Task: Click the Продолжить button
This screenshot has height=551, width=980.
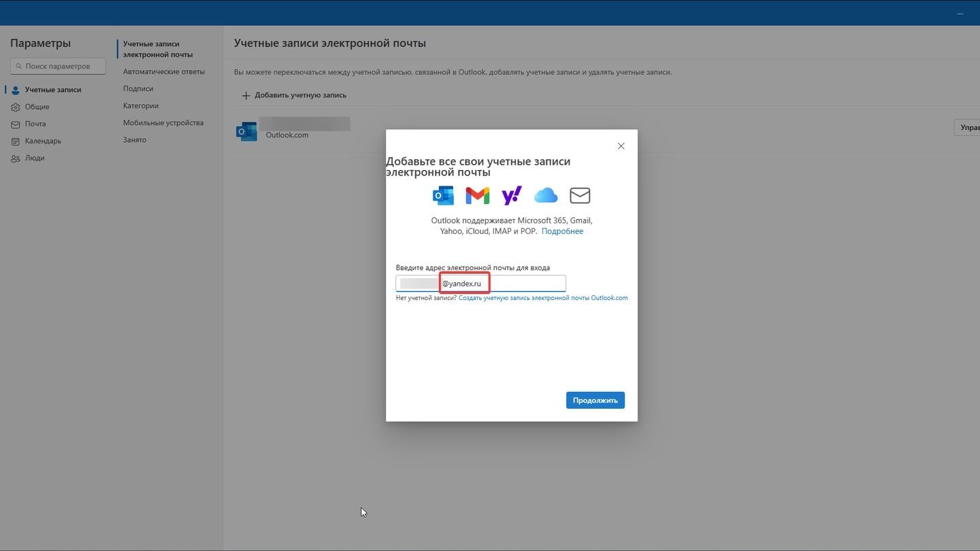Action: pyautogui.click(x=595, y=400)
